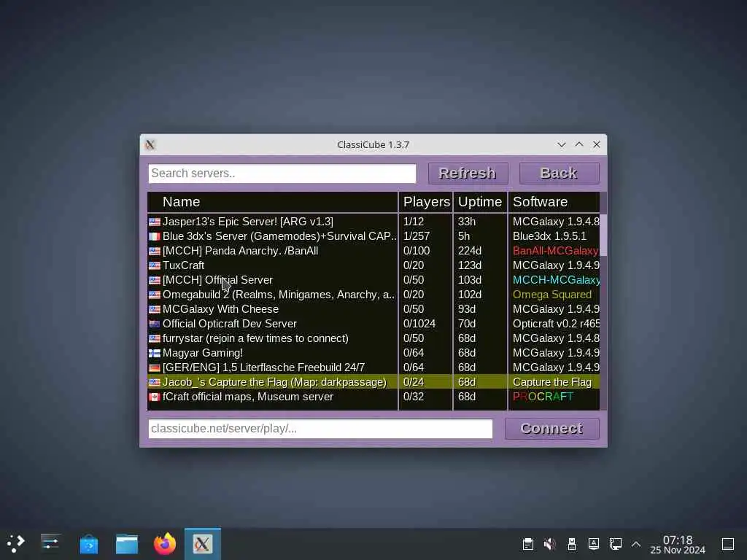This screenshot has height=560, width=747.
Task: Open the clipboard tray icon
Action: click(x=528, y=544)
